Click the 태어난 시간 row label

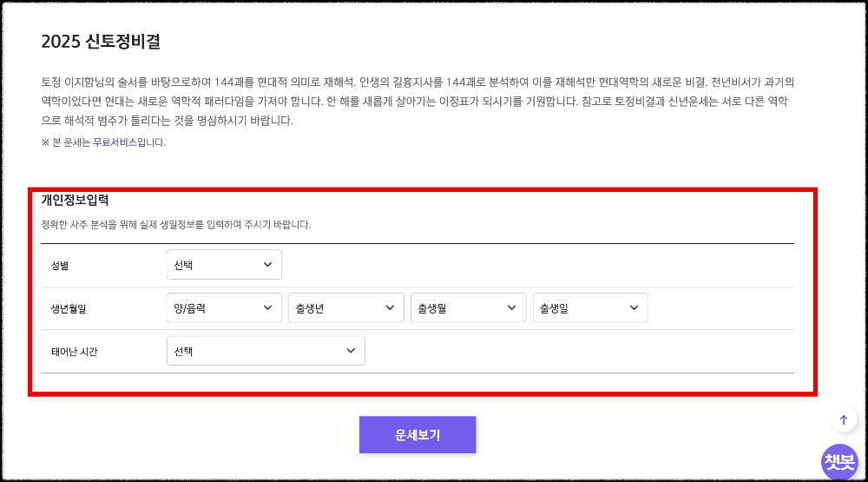tap(74, 352)
